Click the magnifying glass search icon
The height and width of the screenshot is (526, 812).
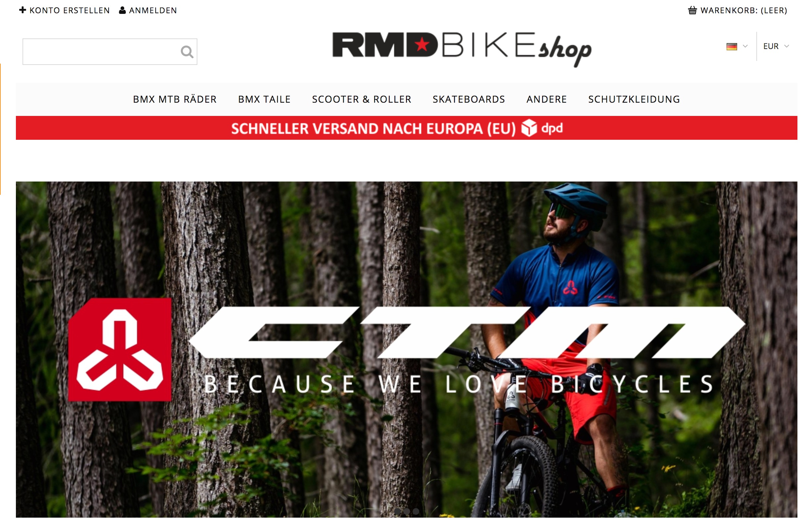(187, 52)
